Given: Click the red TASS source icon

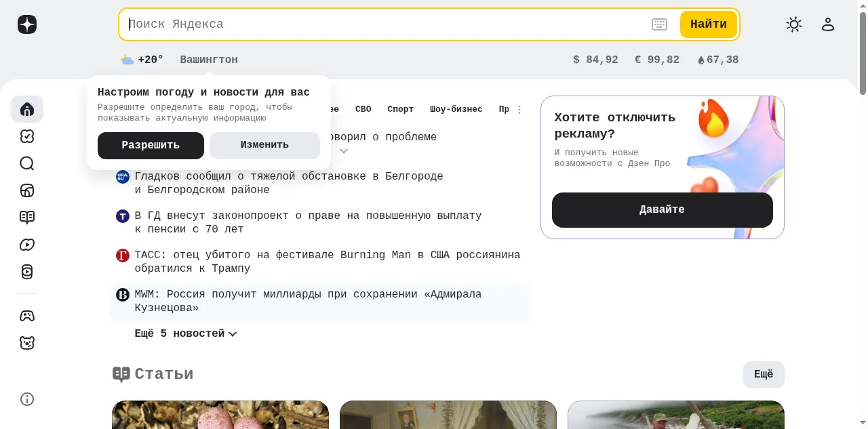Looking at the screenshot, I should click(123, 256).
